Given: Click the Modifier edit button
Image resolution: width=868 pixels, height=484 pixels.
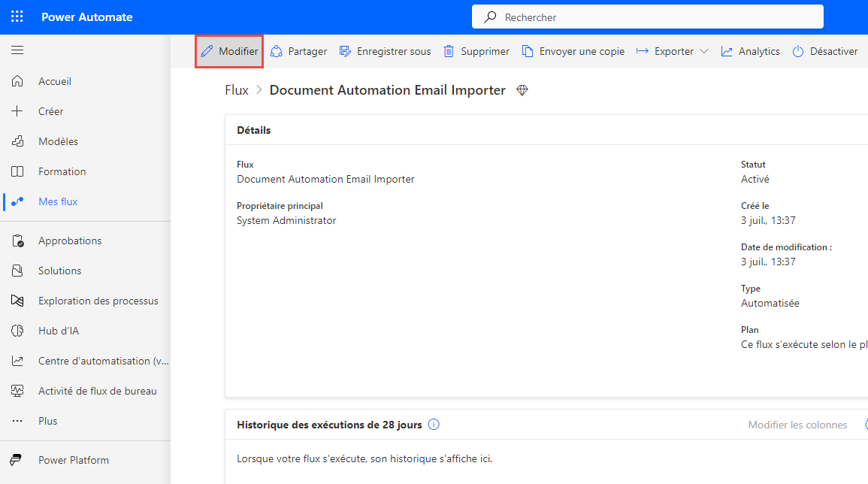Looking at the screenshot, I should click(x=229, y=52).
